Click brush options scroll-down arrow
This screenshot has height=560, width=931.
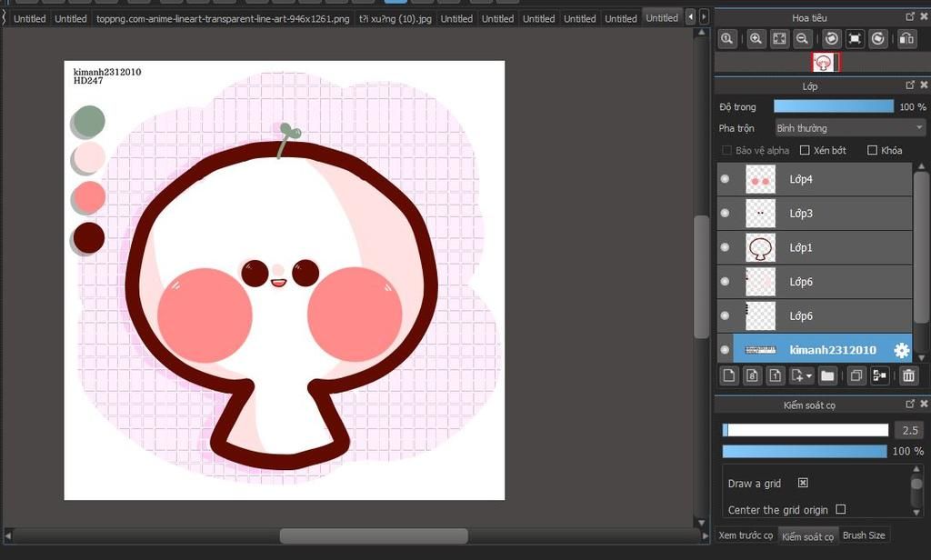916,512
